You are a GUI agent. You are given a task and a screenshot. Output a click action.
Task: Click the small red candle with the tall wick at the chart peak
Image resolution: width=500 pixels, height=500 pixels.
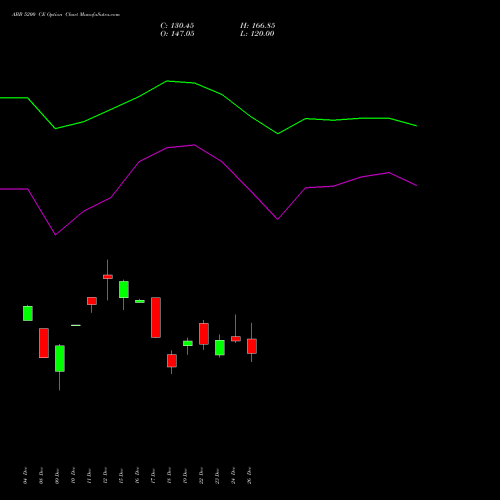[x=108, y=277]
